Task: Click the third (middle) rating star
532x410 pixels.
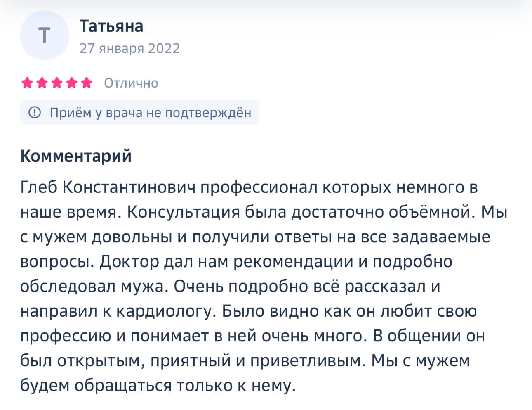Action: tap(56, 83)
